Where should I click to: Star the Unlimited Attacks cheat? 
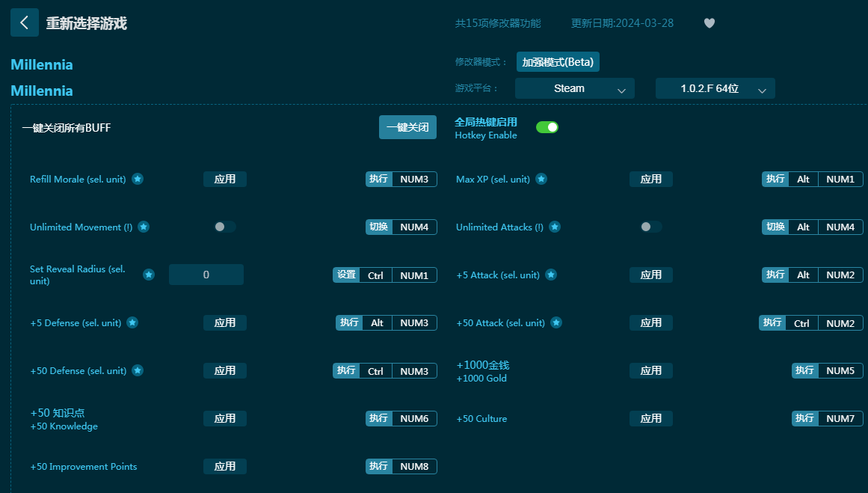(x=555, y=227)
